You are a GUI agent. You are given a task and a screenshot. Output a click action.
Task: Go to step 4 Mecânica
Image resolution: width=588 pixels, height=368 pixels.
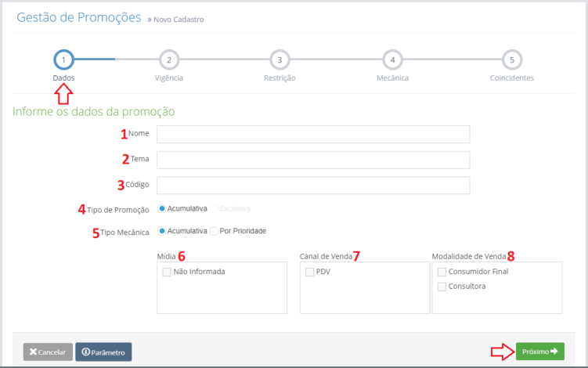pos(392,60)
